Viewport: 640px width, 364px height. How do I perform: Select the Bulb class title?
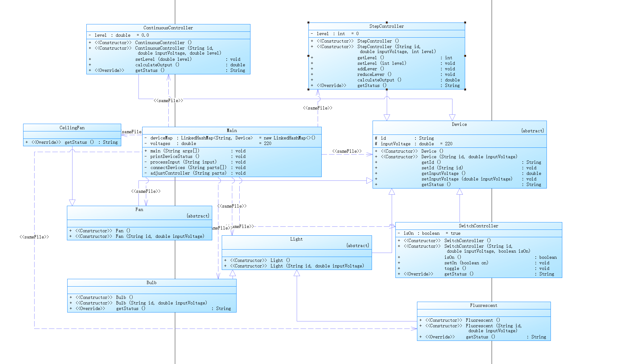[x=151, y=283]
